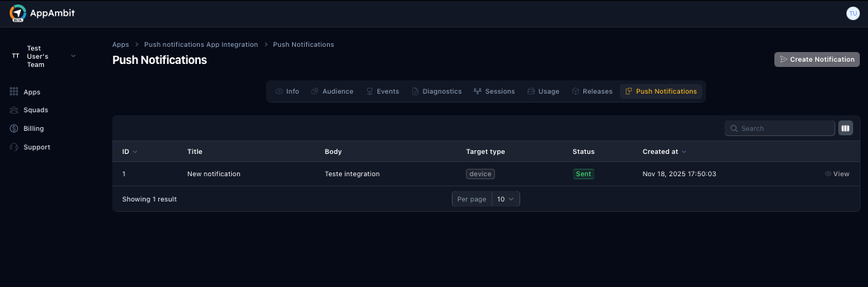Click the device target type badge

480,174
